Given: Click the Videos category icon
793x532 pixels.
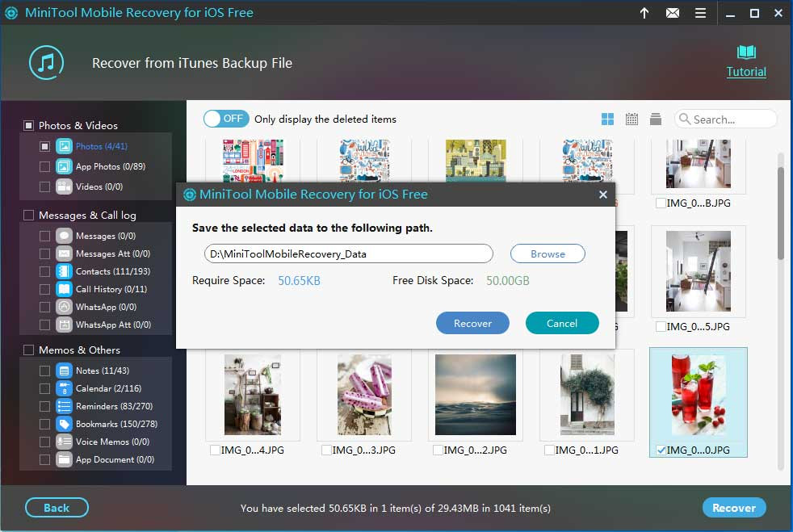Looking at the screenshot, I should point(64,186).
